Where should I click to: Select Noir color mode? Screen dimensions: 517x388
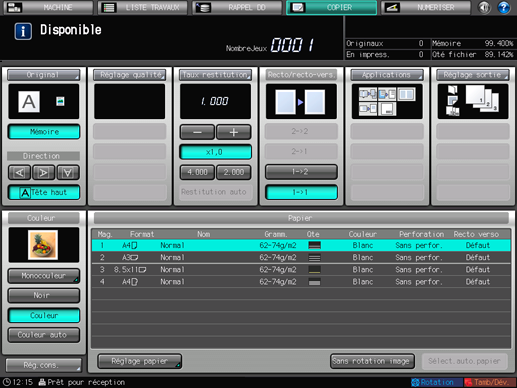tap(44, 296)
